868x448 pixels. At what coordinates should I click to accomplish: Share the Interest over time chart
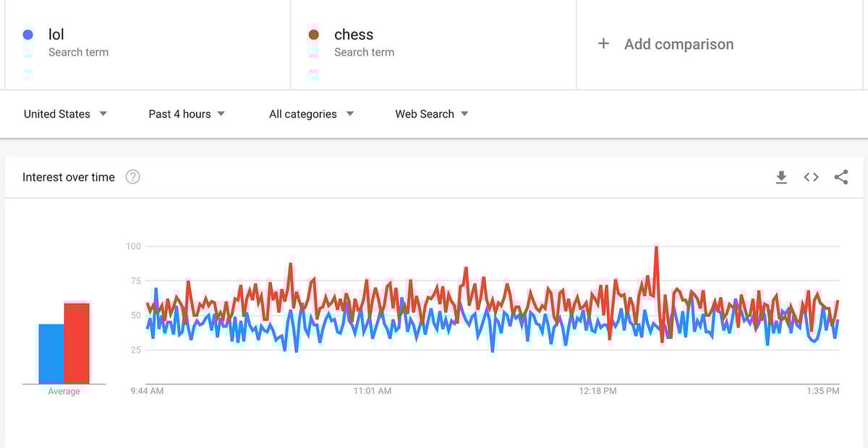(x=841, y=177)
